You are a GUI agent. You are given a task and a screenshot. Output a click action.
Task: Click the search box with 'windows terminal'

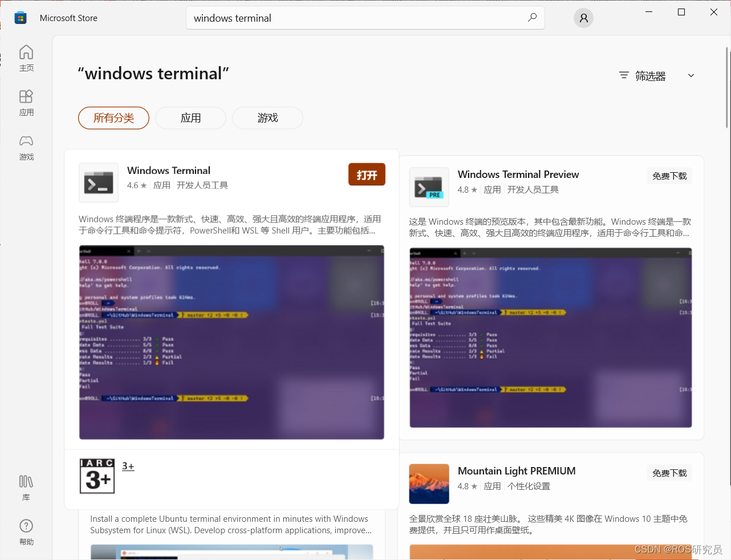tap(365, 18)
